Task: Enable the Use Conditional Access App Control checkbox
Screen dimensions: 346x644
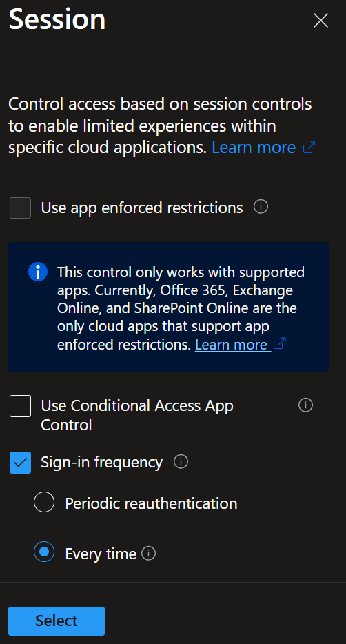Action: click(x=21, y=406)
